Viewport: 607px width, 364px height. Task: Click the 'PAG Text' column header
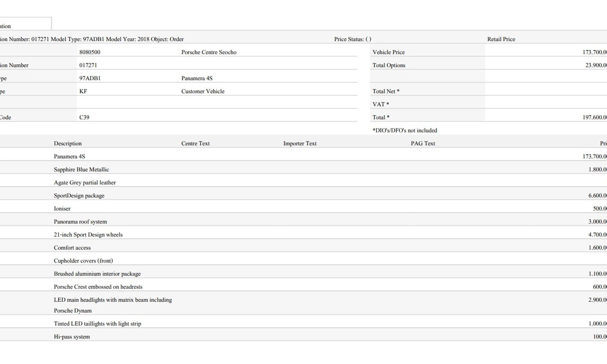pos(423,143)
